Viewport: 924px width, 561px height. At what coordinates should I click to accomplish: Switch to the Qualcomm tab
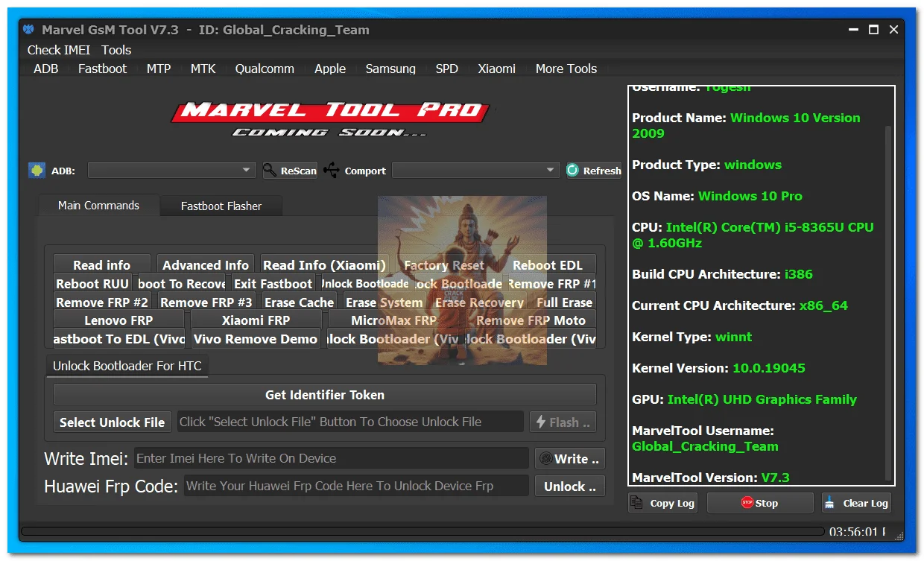coord(265,69)
